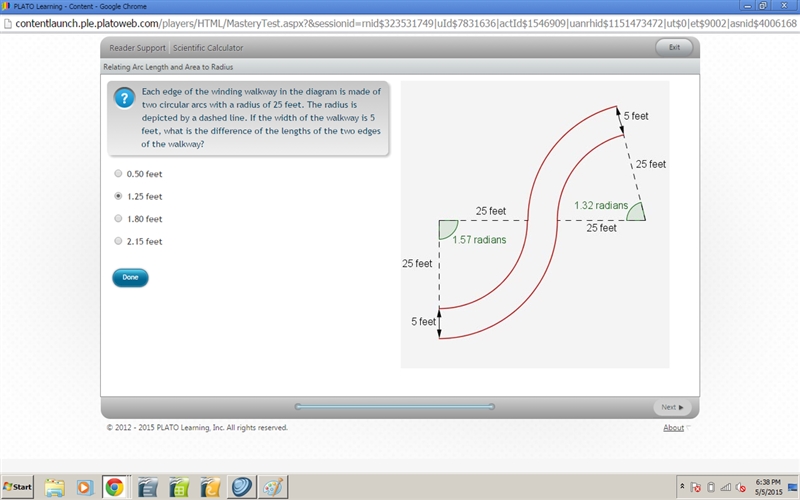This screenshot has height=500, width=800.
Task: Click the Google Chrome taskbar icon
Action: click(x=115, y=487)
